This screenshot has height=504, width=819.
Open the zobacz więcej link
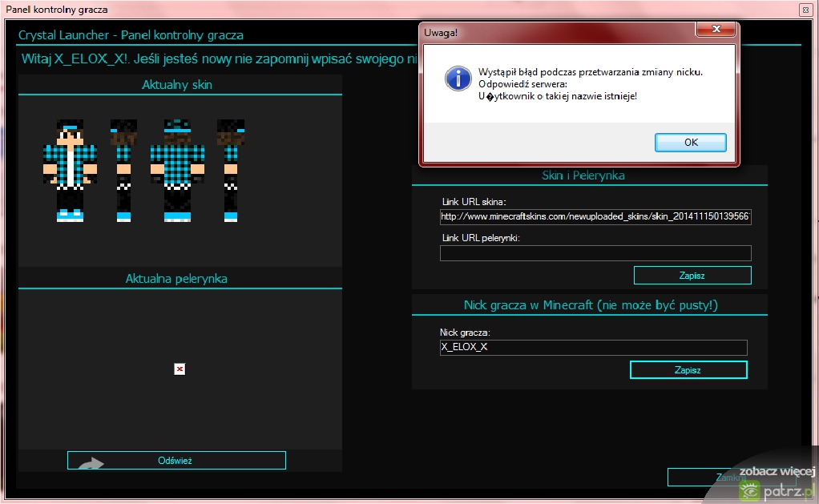pyautogui.click(x=776, y=471)
